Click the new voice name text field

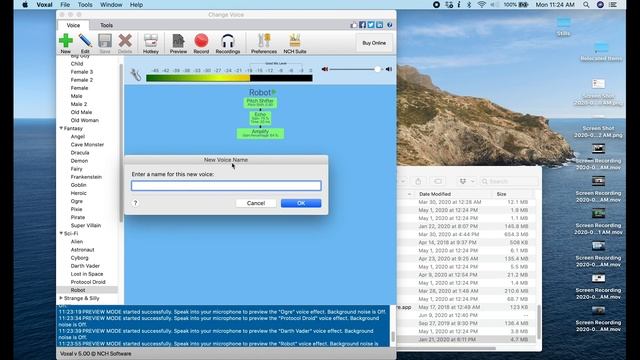tap(226, 186)
